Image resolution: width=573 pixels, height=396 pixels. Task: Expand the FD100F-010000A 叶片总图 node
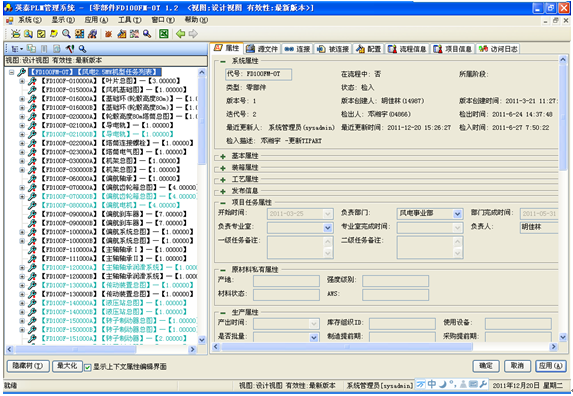tap(22, 81)
